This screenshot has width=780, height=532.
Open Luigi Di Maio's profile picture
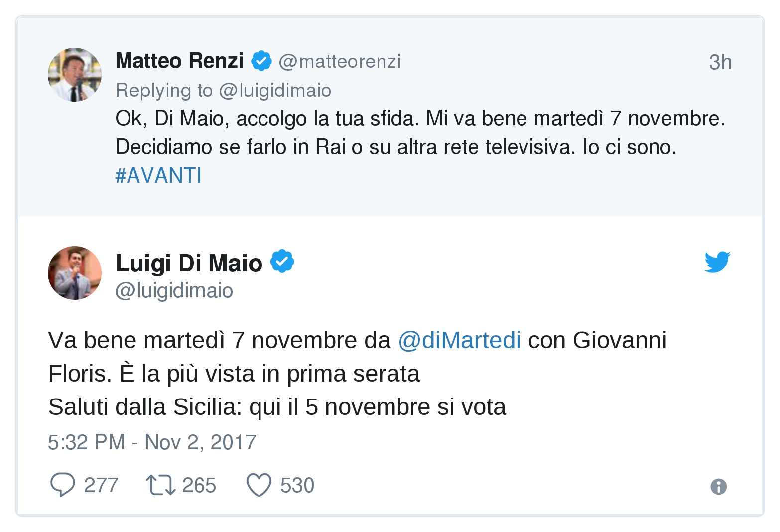click(x=75, y=273)
